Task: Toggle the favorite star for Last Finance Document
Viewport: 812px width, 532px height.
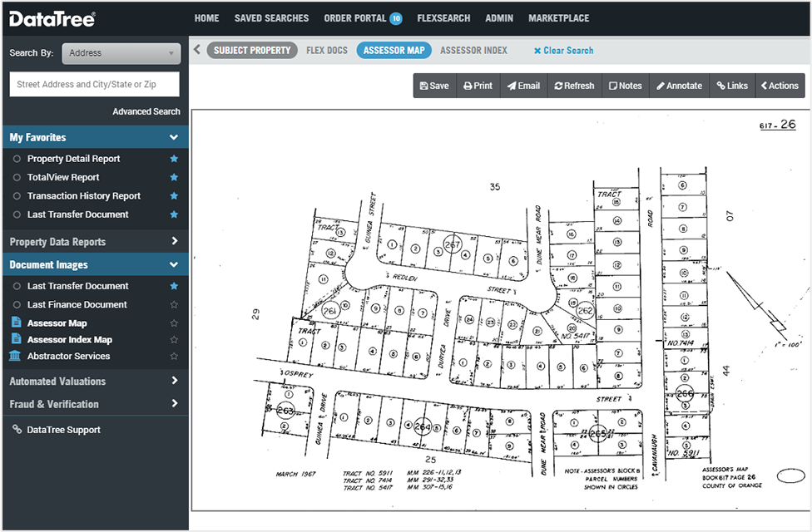Action: coord(174,304)
